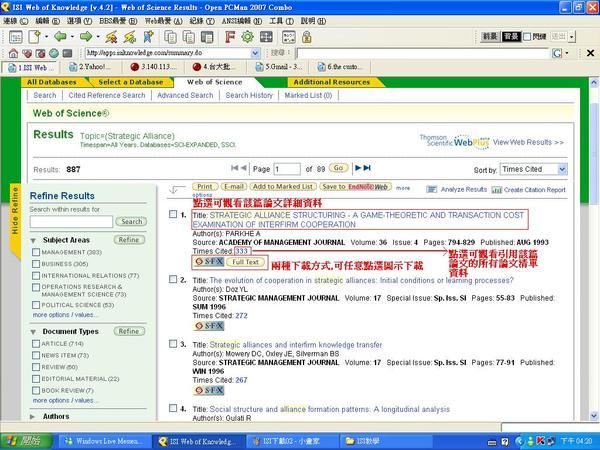Open the forward button dropdown arrow
Image resolution: width=600 pixels, height=450 pixels.
point(98,37)
